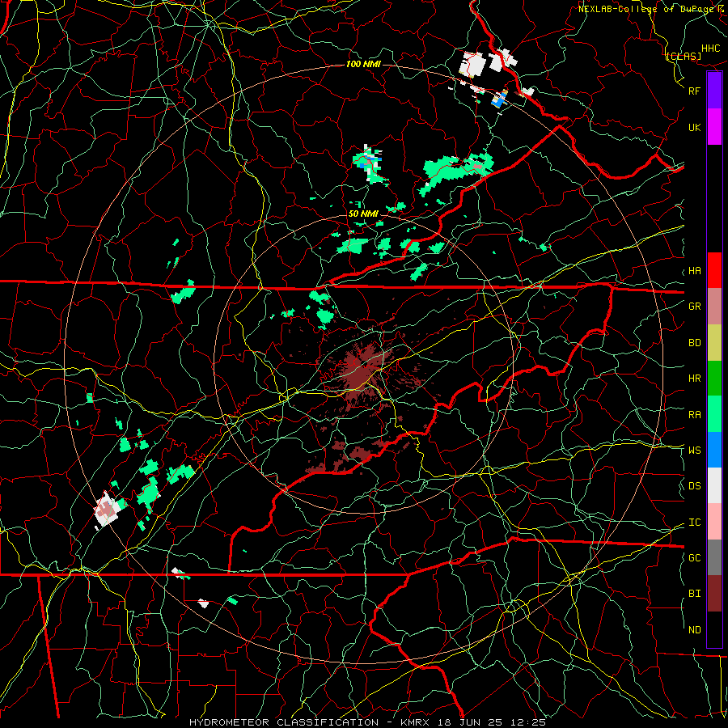This screenshot has height=728, width=728.
Task: Click the HHC product label
Action: pos(711,49)
